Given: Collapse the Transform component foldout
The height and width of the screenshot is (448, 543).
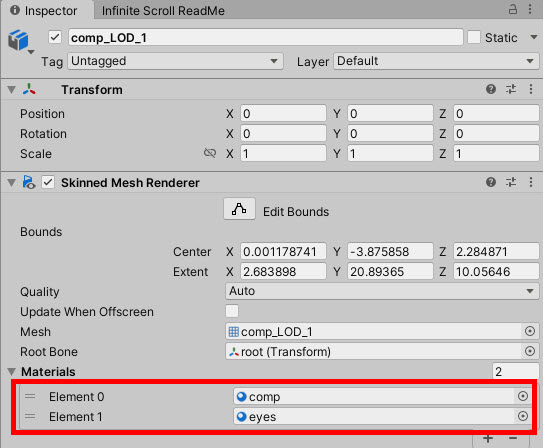Looking at the screenshot, I should (x=11, y=90).
